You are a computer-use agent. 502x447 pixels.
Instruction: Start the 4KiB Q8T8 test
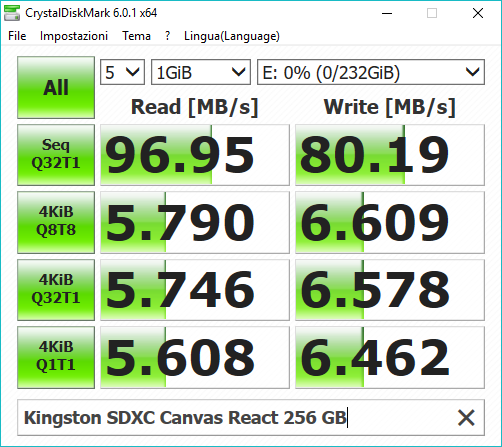[x=56, y=222]
